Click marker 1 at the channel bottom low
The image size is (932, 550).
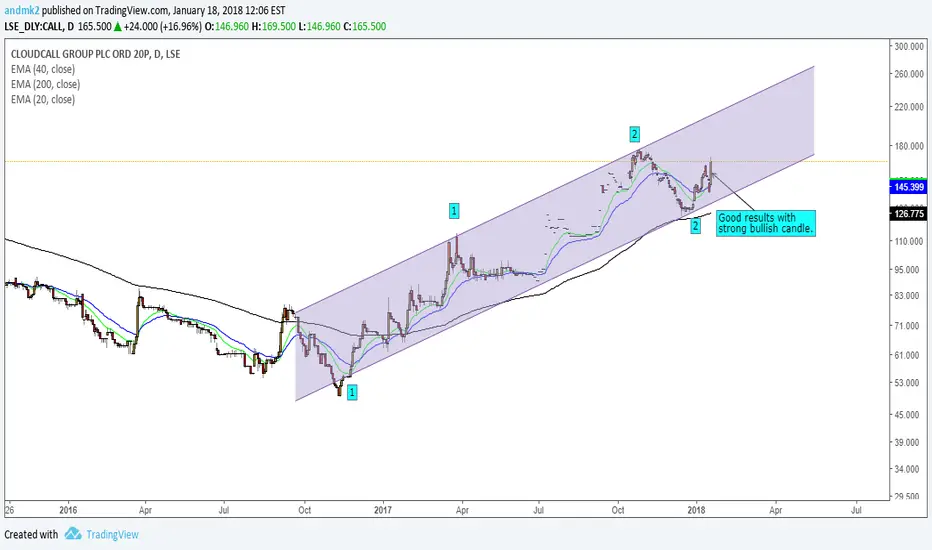[352, 392]
